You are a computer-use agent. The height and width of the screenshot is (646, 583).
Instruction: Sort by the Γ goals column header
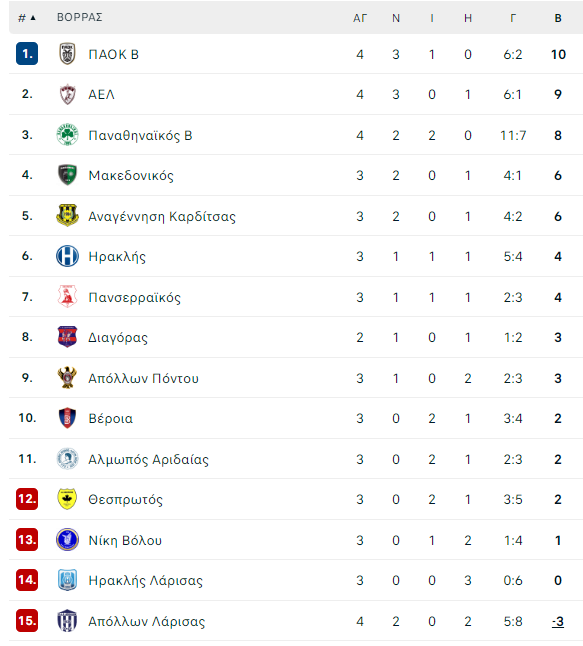tap(513, 18)
